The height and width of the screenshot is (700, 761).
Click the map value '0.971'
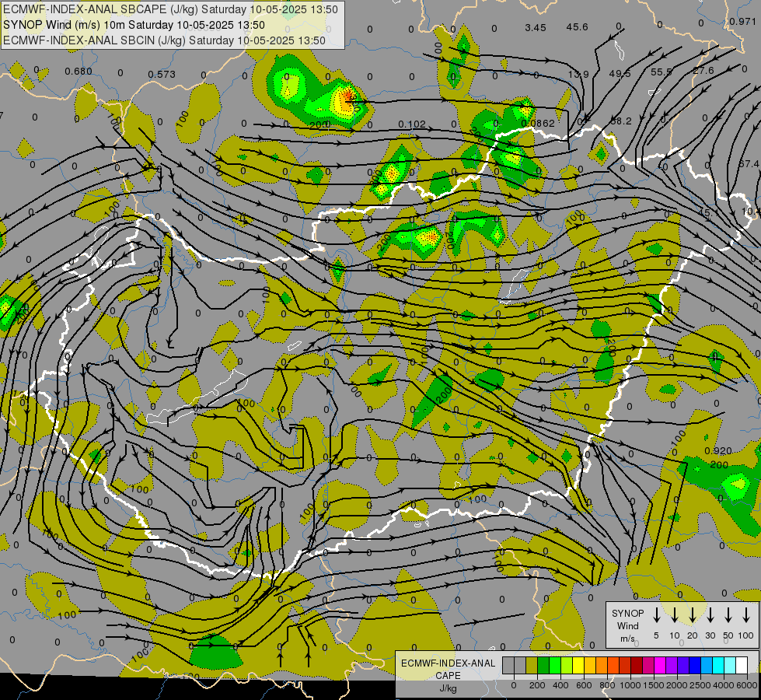(x=742, y=21)
